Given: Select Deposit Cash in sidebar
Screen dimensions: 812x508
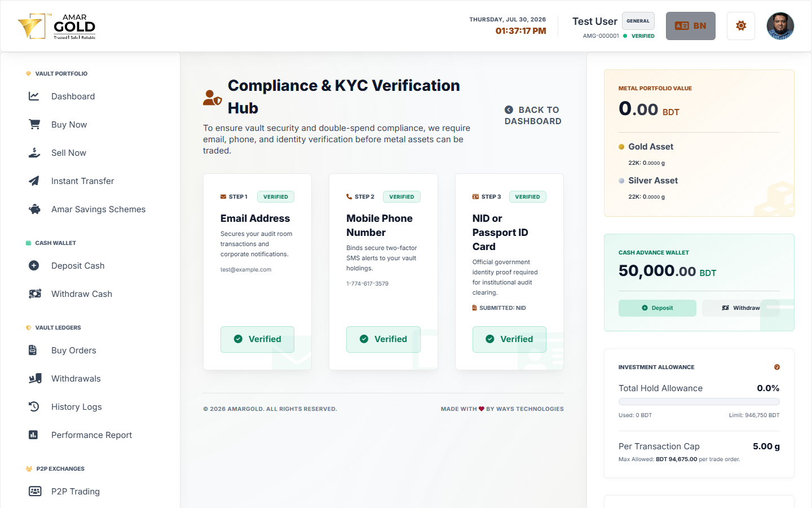Looking at the screenshot, I should coord(90,266).
